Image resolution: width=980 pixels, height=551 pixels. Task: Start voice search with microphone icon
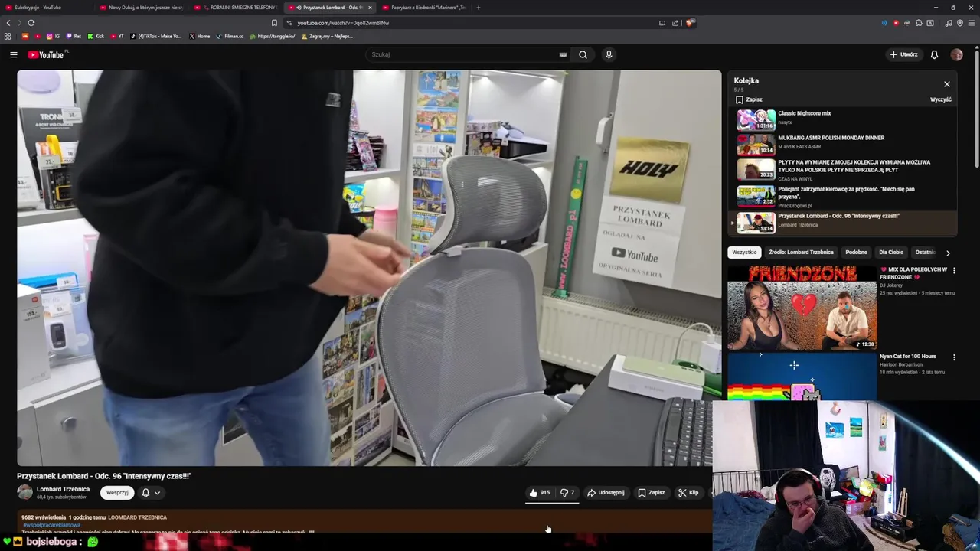click(609, 54)
